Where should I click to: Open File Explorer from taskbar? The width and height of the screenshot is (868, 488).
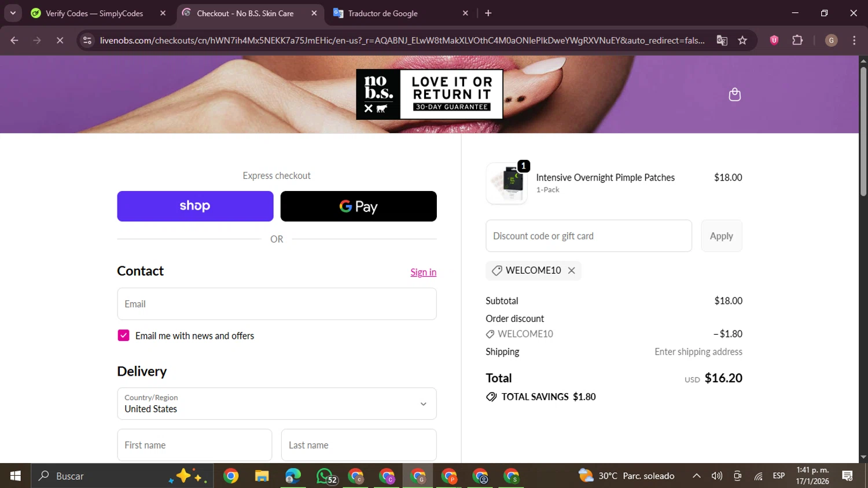pyautogui.click(x=262, y=476)
